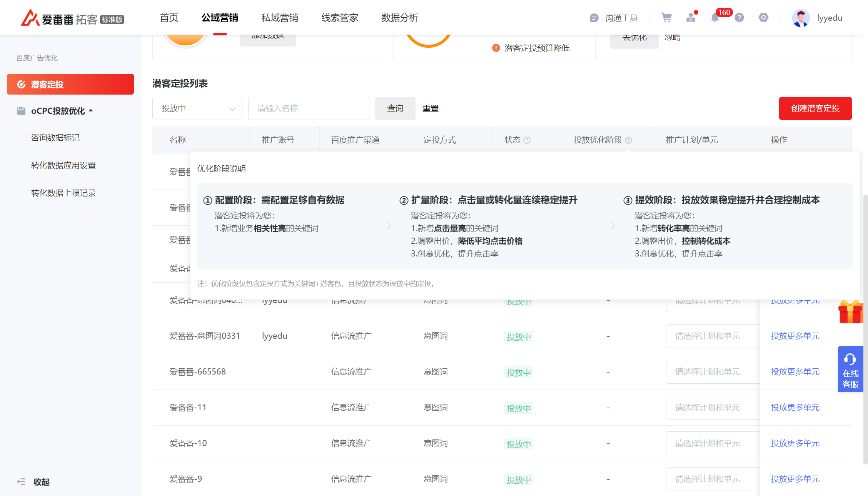Open the 数据分析 tab
Screen dimensions: 868x496
pos(400,18)
